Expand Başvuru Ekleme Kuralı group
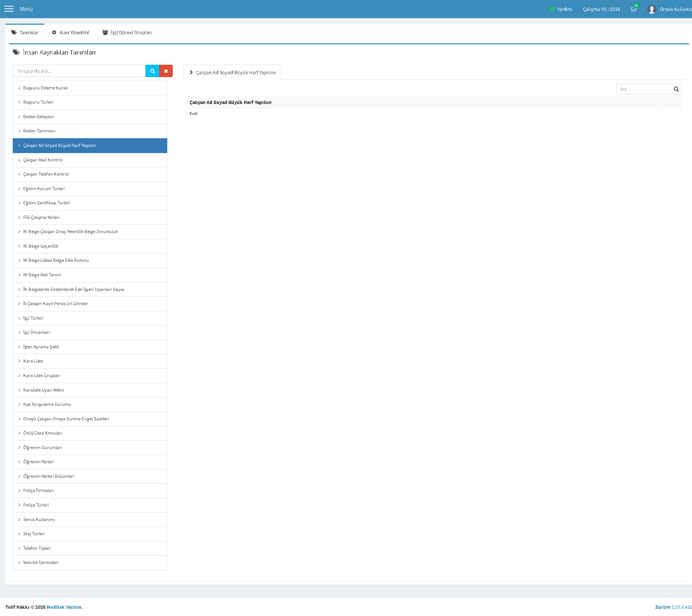 tap(90, 88)
